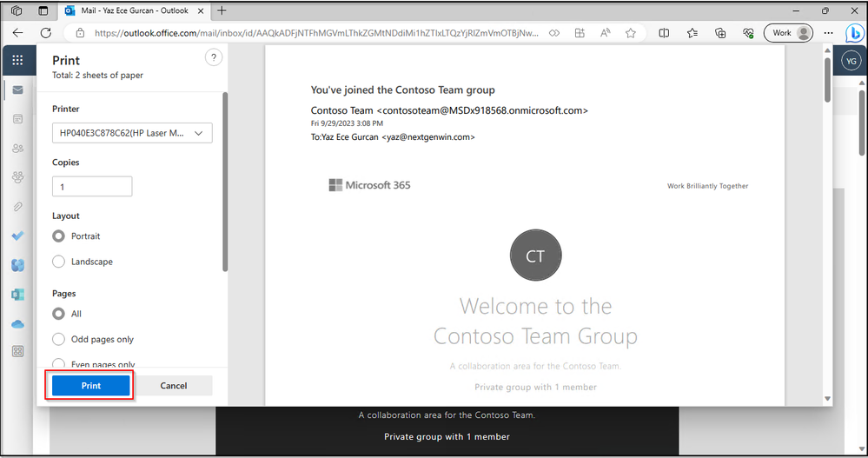Click the CT group avatar in preview

(x=535, y=256)
